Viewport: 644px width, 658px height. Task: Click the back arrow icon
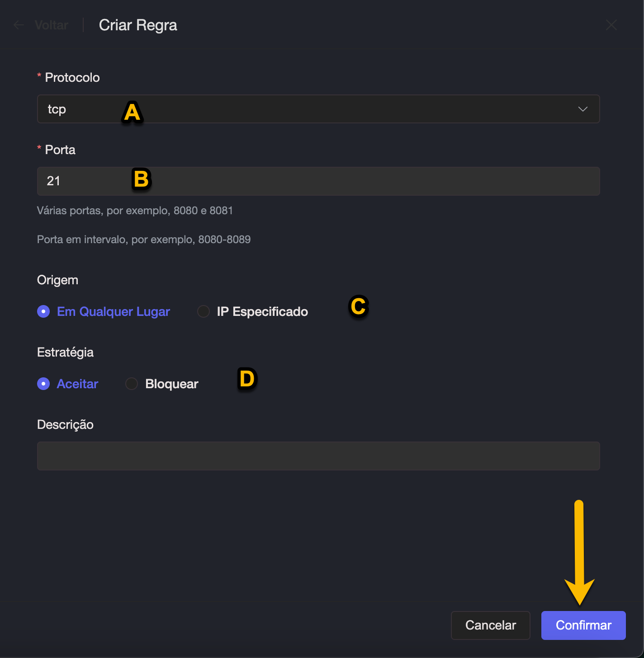click(x=19, y=25)
